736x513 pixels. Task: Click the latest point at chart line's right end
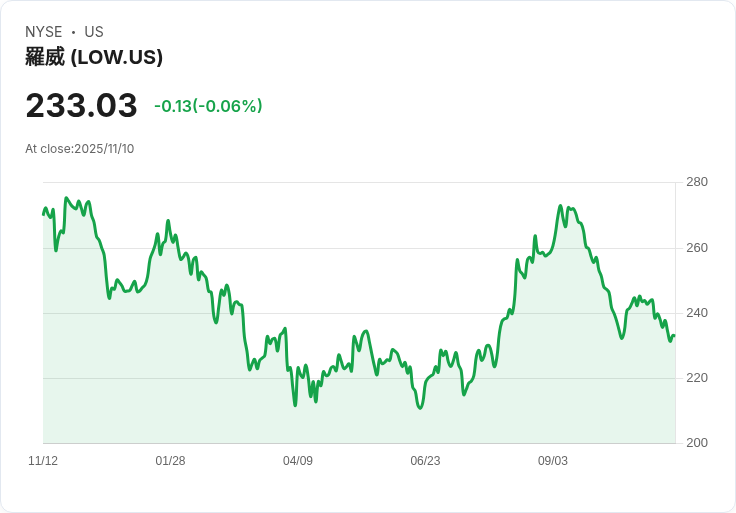coord(674,336)
